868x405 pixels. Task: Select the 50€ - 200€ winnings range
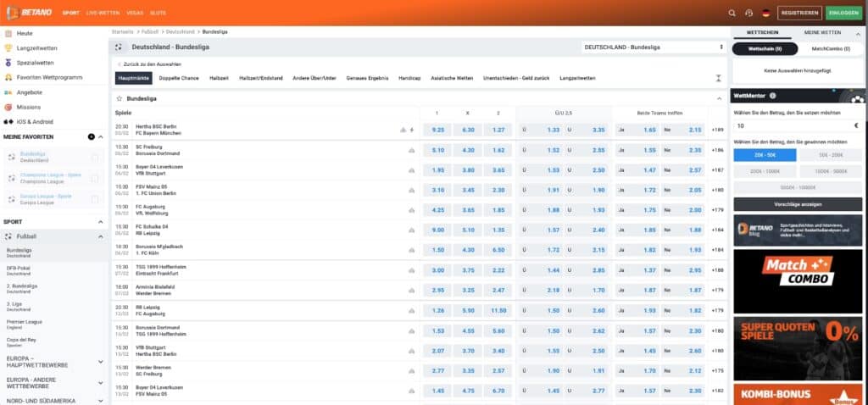tap(831, 155)
